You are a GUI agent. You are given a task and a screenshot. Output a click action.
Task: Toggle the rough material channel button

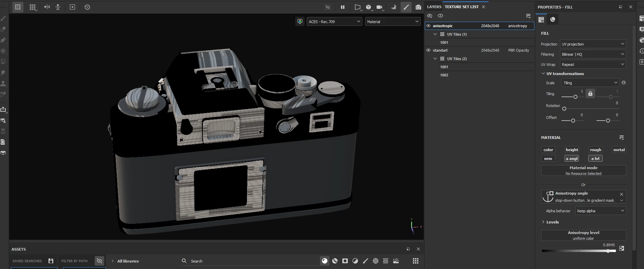coord(595,150)
